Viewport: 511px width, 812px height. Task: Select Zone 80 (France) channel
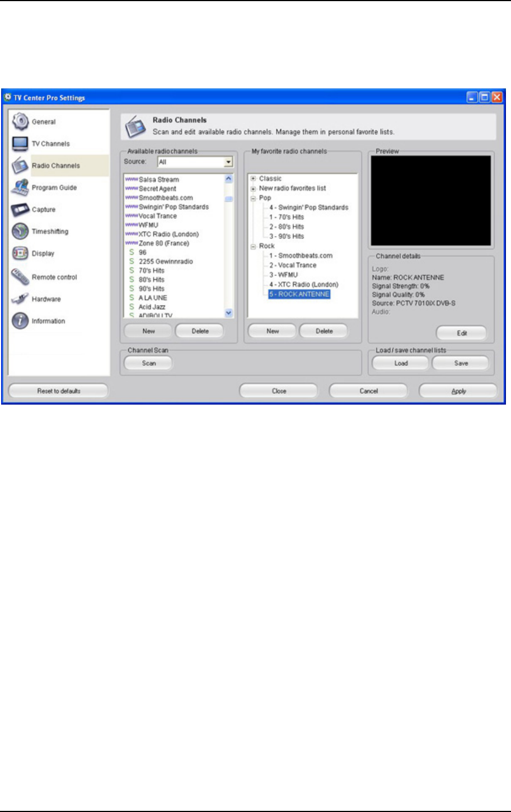pyautogui.click(x=164, y=243)
